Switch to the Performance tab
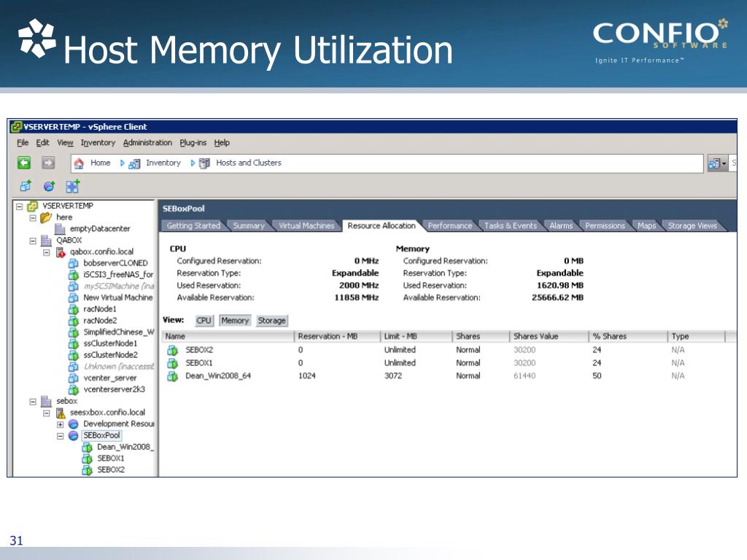The width and height of the screenshot is (747, 560). click(x=449, y=226)
